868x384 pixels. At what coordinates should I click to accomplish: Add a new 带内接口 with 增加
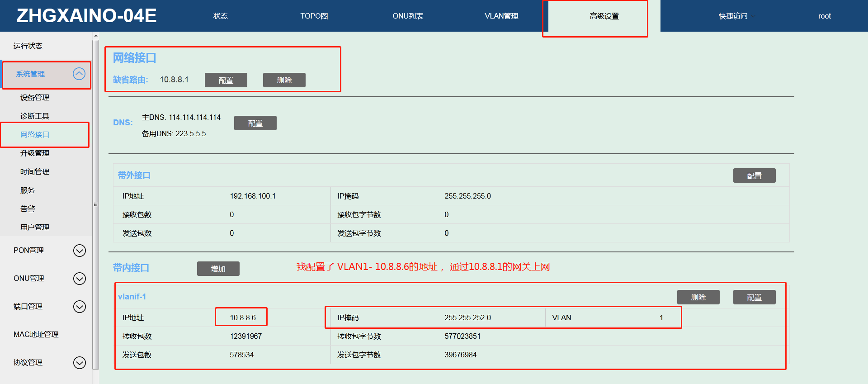tap(218, 269)
